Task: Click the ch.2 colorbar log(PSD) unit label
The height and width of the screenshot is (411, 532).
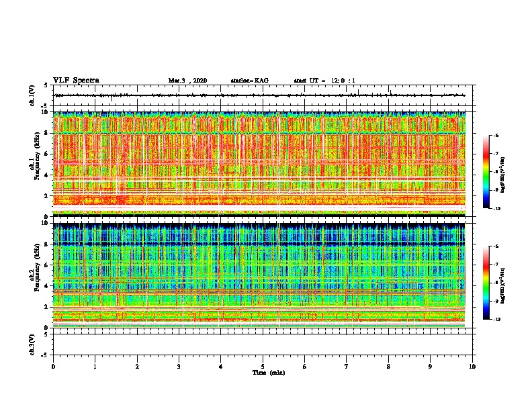Action: 503,285
